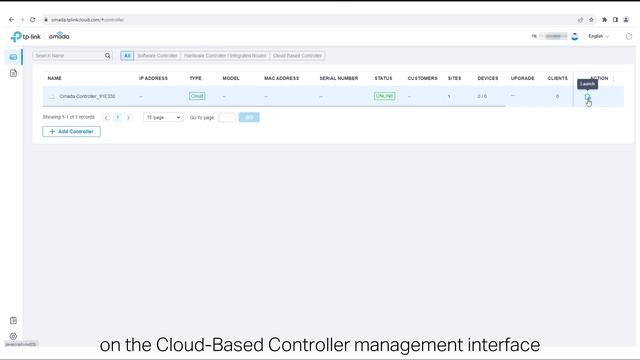The image size is (640, 360).
Task: Go to the previous page arrow
Action: point(106,118)
